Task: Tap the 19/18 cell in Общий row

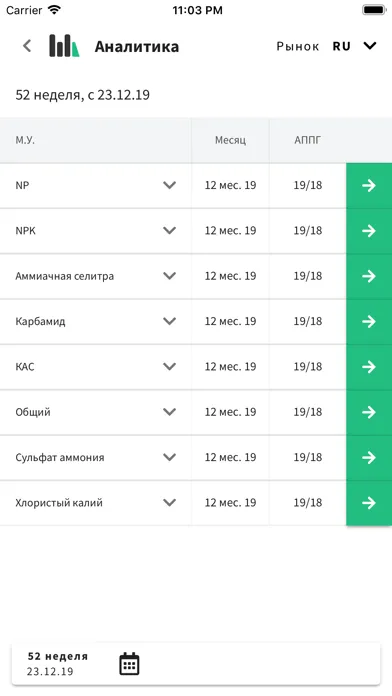Action: tap(308, 412)
